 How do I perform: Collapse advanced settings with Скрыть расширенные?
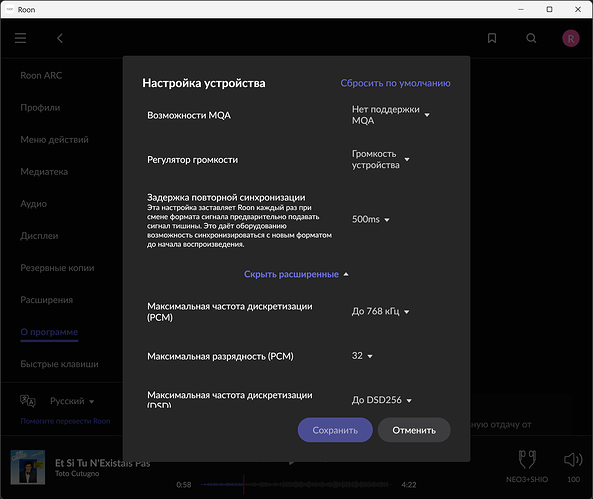[x=296, y=274]
